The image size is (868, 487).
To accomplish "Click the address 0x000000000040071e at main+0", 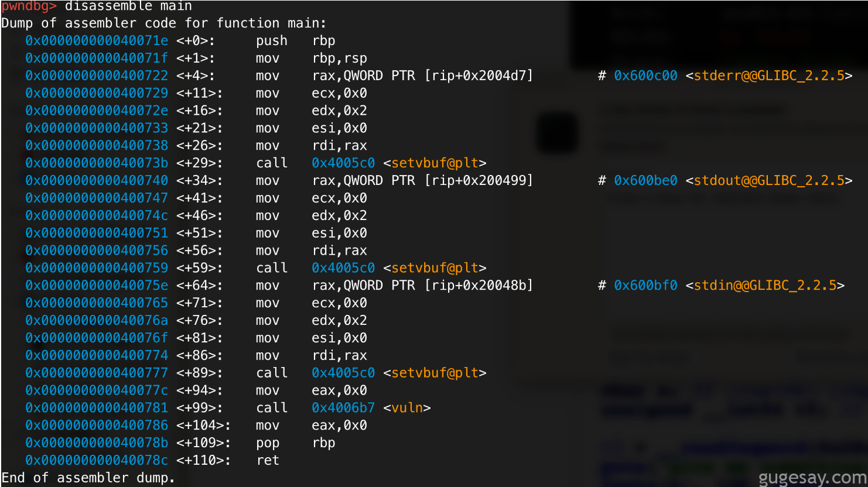I will [x=97, y=41].
